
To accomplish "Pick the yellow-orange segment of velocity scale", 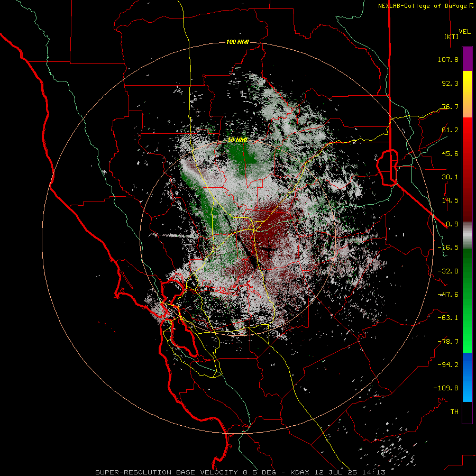I will (467, 94).
